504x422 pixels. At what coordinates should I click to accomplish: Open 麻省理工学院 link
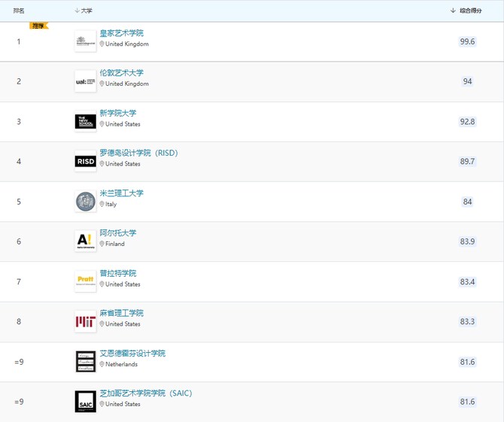[x=122, y=313]
